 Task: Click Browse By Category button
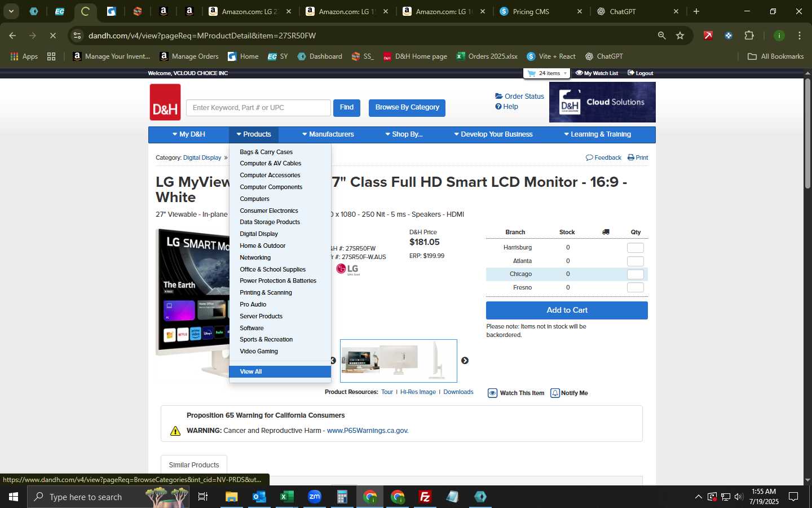407,108
